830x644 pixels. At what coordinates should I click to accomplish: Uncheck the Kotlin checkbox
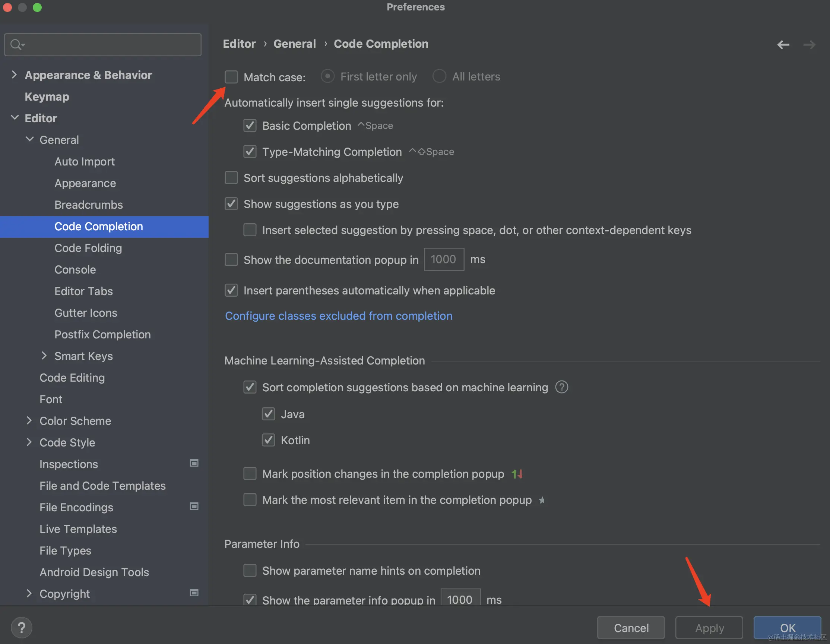[268, 440]
